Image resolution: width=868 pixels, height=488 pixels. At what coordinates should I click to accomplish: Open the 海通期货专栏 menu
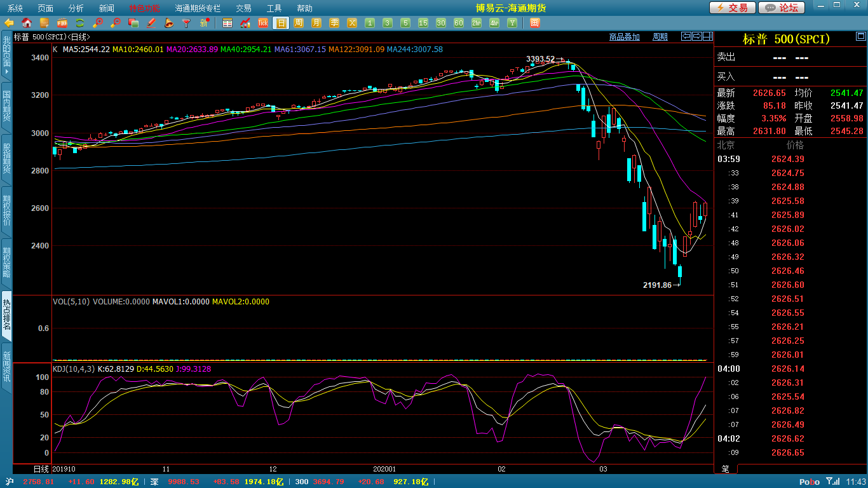click(x=198, y=8)
